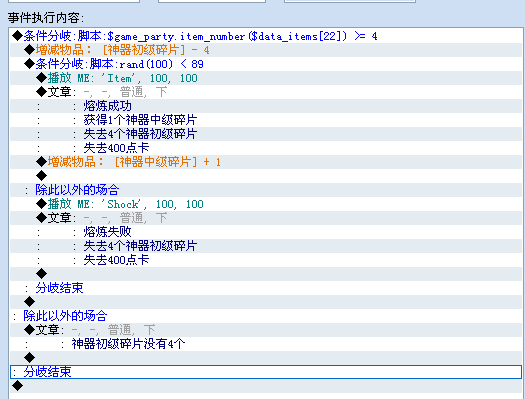
Task: Select the 失去400点卡 line under 熔炼成功
Action: [266, 148]
